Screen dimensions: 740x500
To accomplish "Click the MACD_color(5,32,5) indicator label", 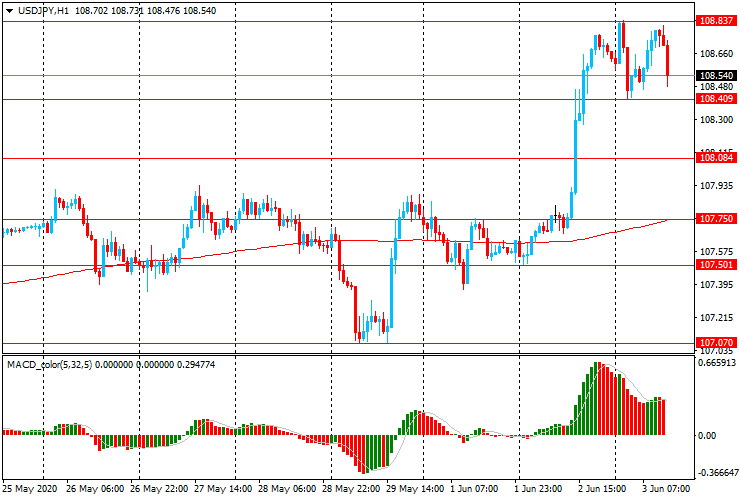I will pos(50,364).
